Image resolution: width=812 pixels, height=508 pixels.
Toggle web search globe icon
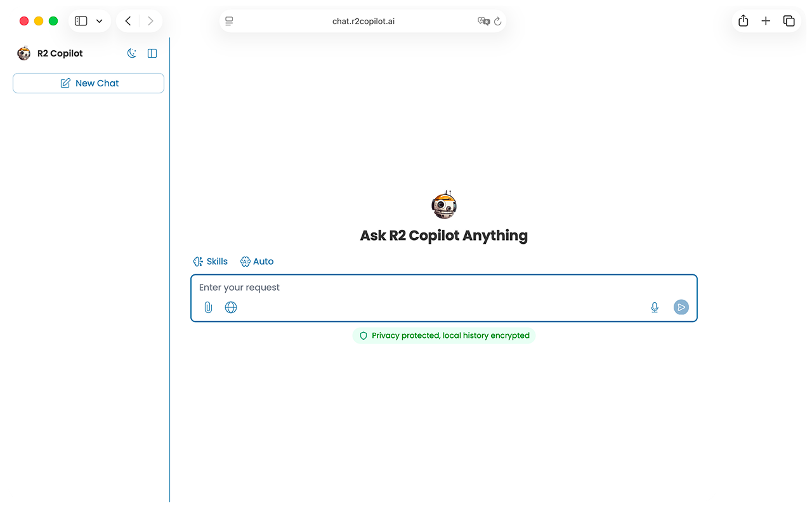[x=231, y=307]
